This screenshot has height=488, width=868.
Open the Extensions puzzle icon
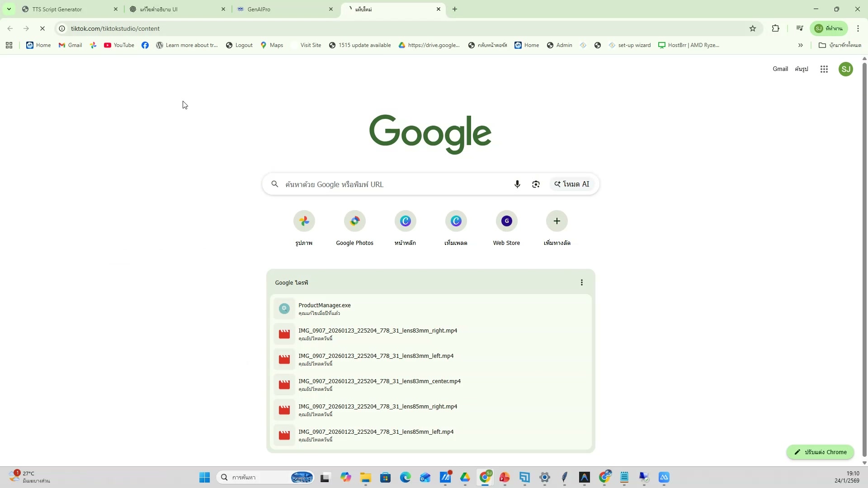(x=776, y=28)
